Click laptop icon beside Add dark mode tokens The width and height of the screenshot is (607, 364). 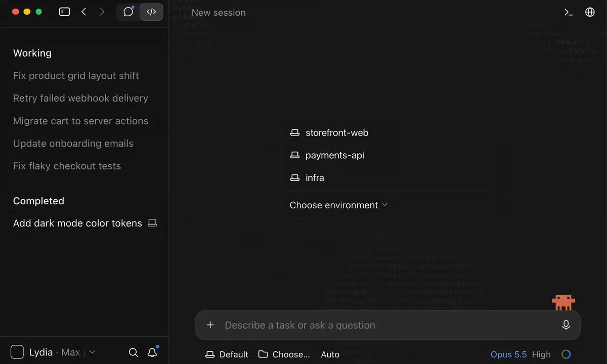(x=152, y=223)
